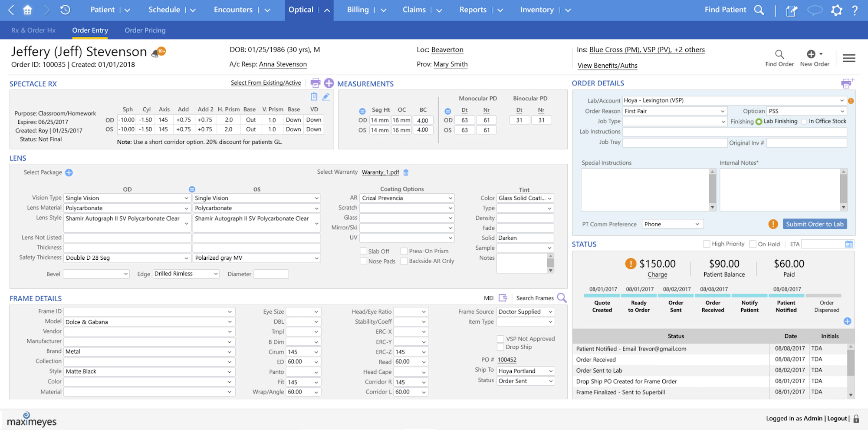Check the Drop Ship option

point(500,347)
